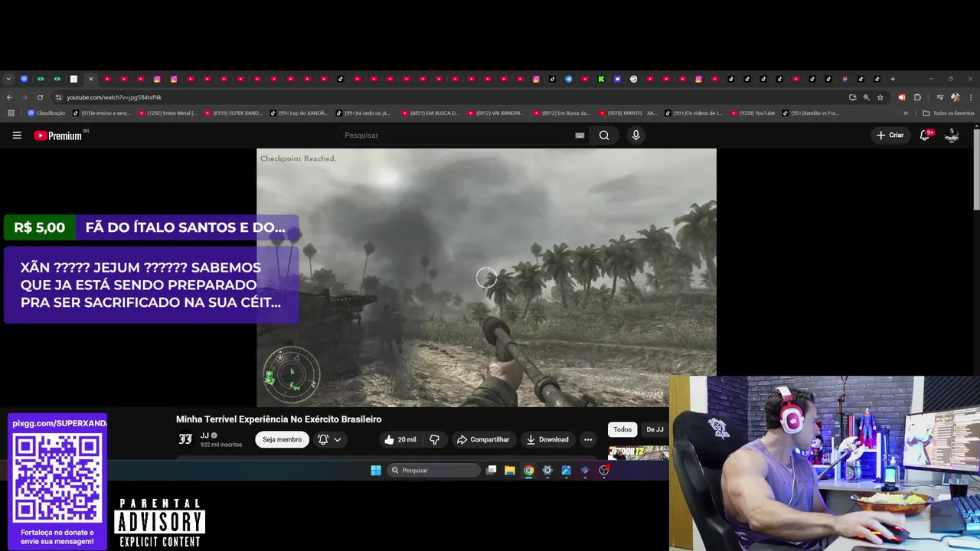This screenshot has height=551, width=980.
Task: Open the YouTube account avatar menu
Action: click(x=952, y=135)
